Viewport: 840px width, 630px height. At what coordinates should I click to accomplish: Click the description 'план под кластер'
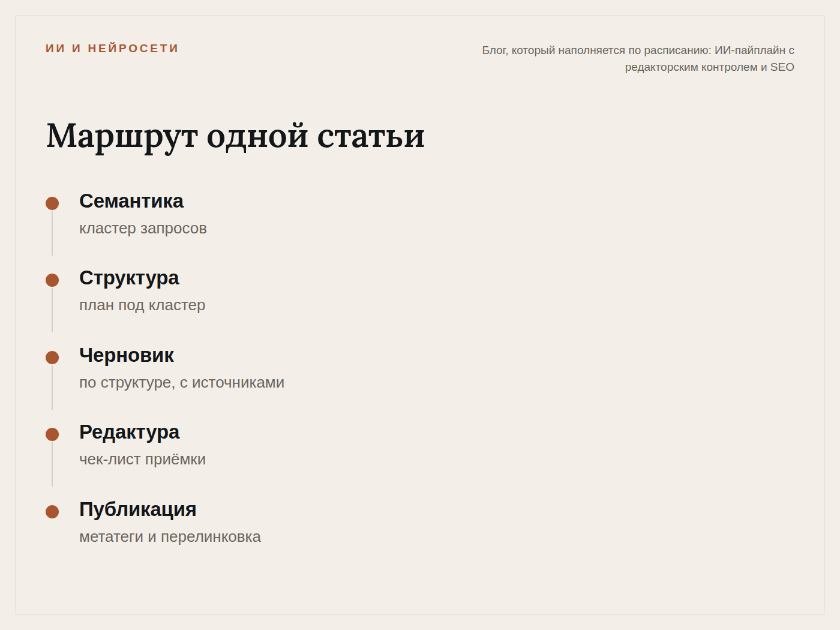[x=142, y=305]
